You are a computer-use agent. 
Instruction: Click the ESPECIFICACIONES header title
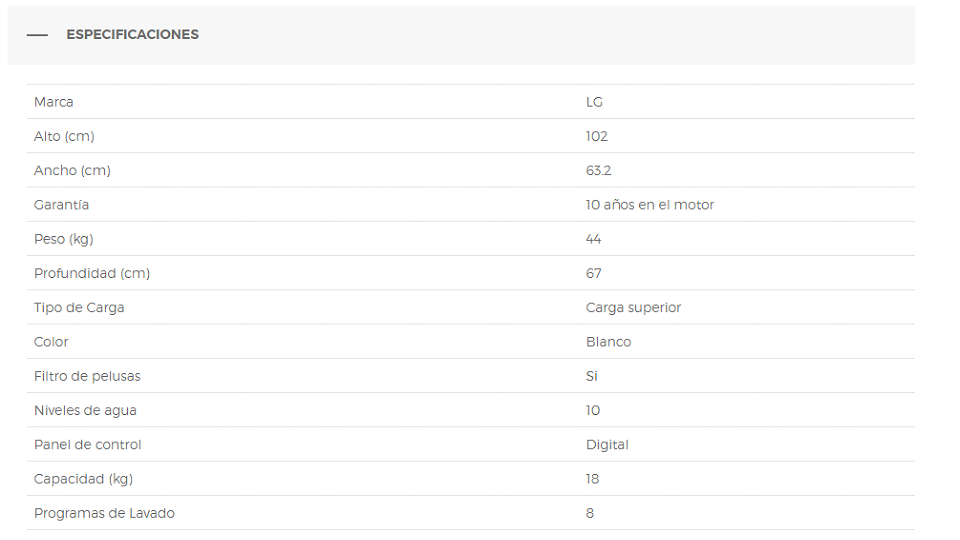(133, 34)
